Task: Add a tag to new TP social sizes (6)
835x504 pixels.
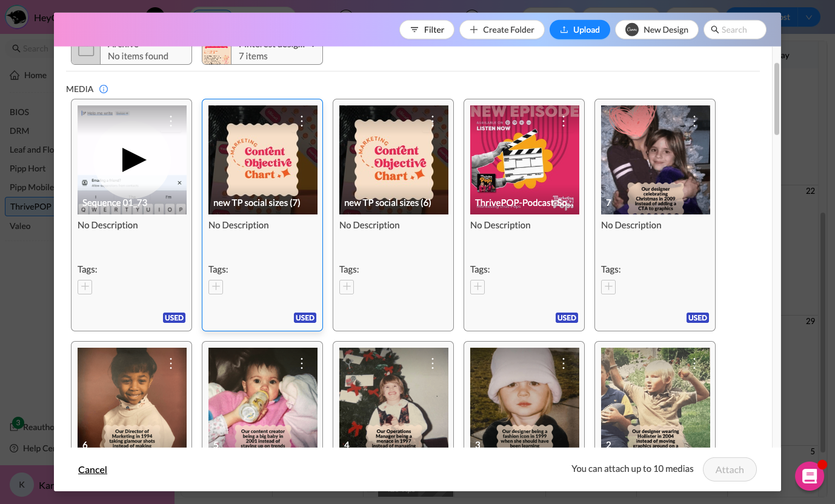Action: coord(347,287)
